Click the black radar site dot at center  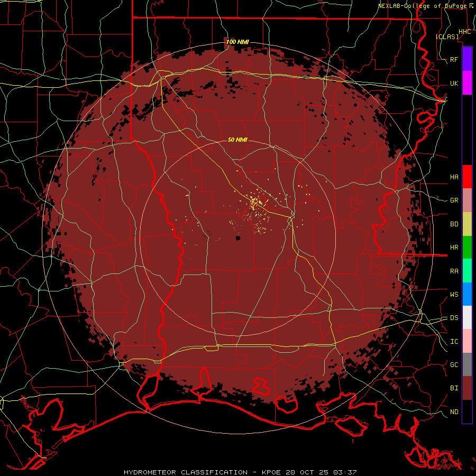click(x=238, y=238)
